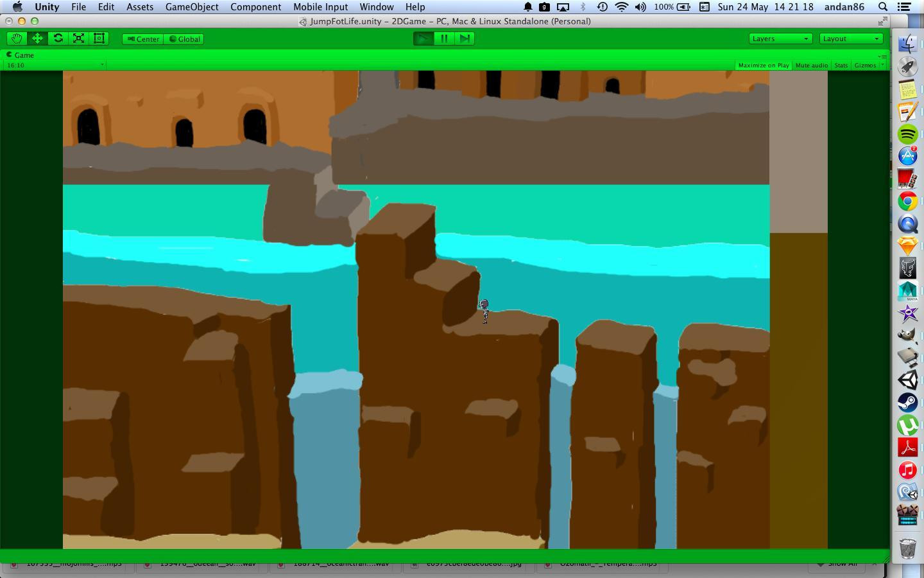924x578 pixels.
Task: Open the Help menu
Action: 415,7
